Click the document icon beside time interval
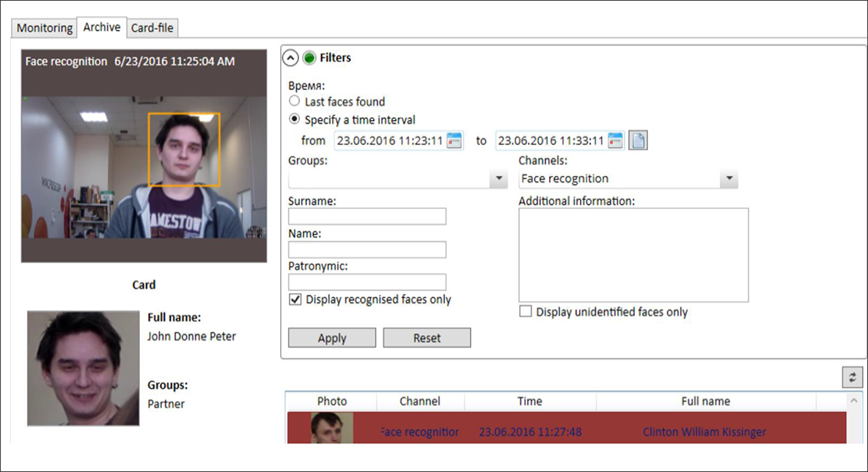Viewport: 868px width, 472px height. (639, 141)
